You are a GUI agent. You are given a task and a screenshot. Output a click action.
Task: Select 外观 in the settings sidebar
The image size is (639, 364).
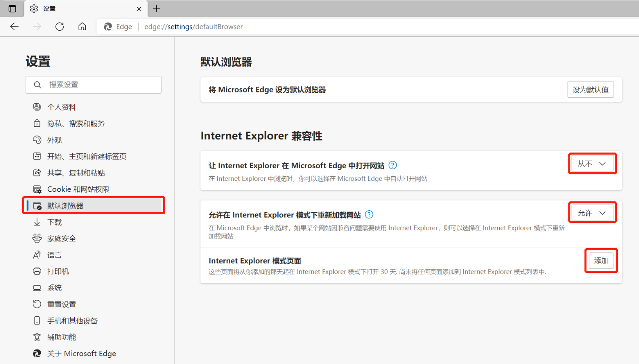pyautogui.click(x=55, y=140)
